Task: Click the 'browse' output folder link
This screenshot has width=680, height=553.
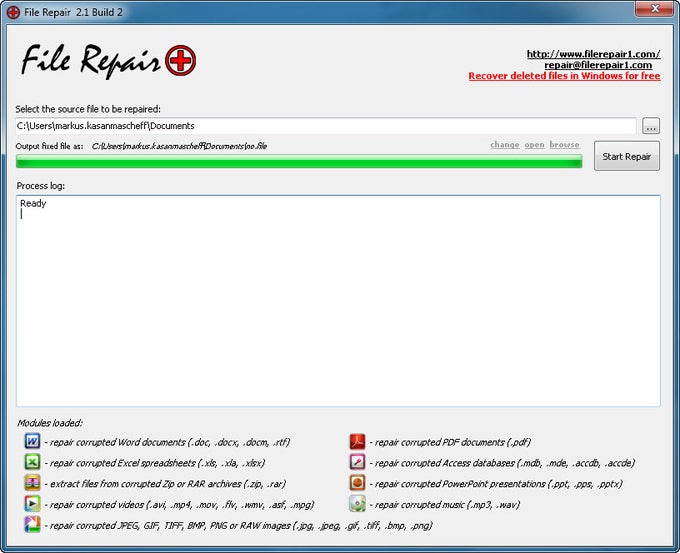Action: (564, 144)
